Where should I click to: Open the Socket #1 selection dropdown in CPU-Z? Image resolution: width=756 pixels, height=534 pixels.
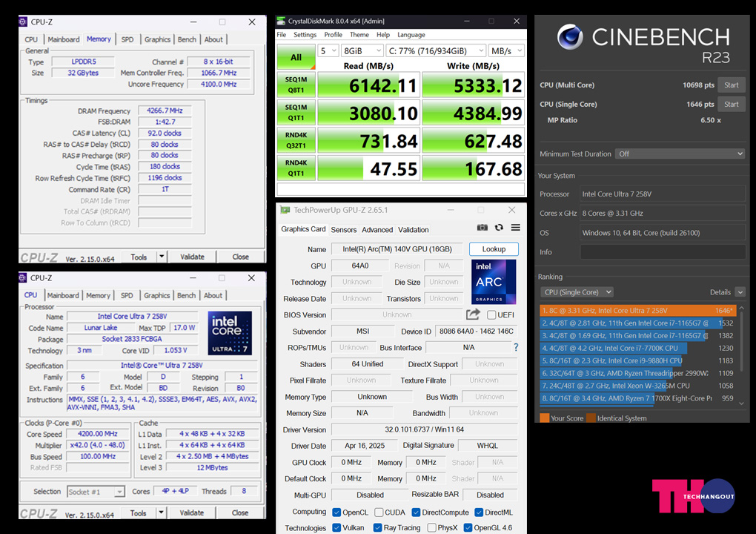tap(96, 492)
